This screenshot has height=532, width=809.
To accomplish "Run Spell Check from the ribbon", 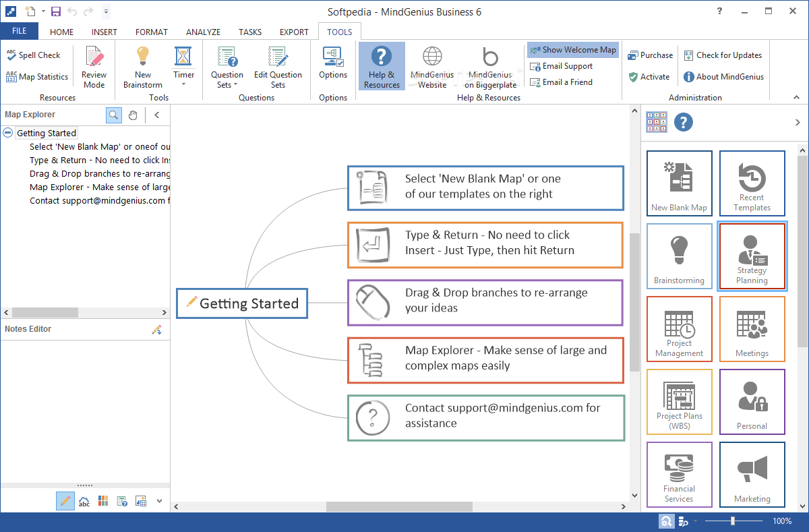I will [x=34, y=55].
